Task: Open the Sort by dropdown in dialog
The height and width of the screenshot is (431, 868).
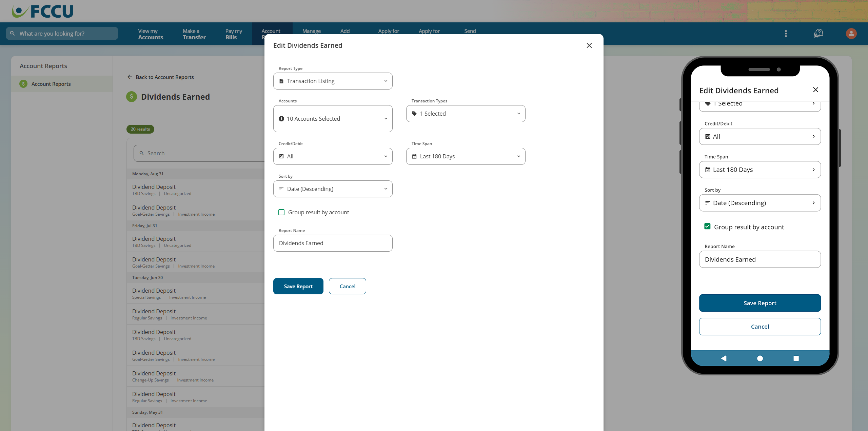Action: tap(333, 189)
